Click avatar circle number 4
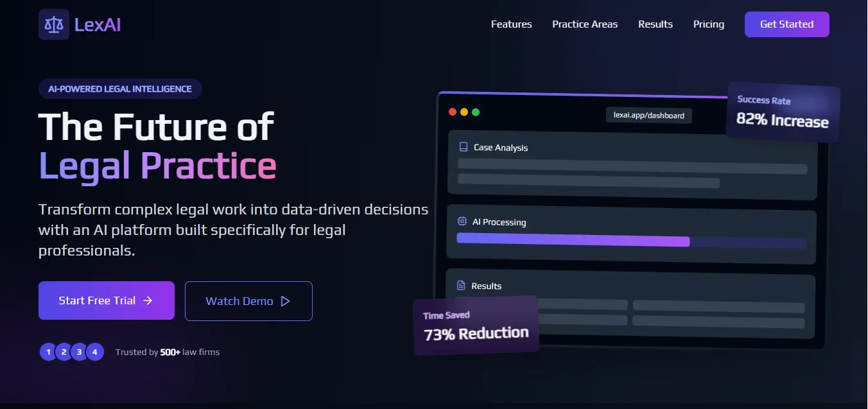Screen dimensions: 868x409 click(x=95, y=352)
